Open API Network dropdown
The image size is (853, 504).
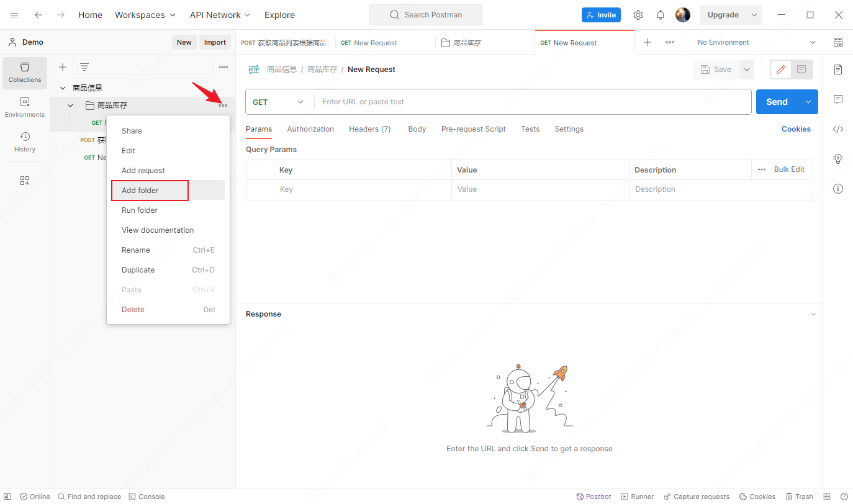point(220,15)
